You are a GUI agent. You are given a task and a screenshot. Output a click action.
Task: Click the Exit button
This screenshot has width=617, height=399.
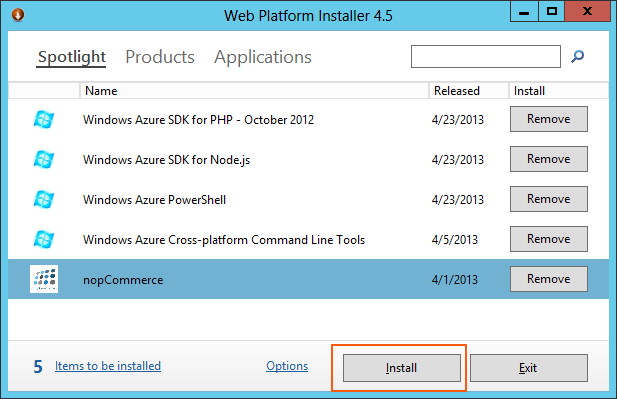tap(528, 368)
